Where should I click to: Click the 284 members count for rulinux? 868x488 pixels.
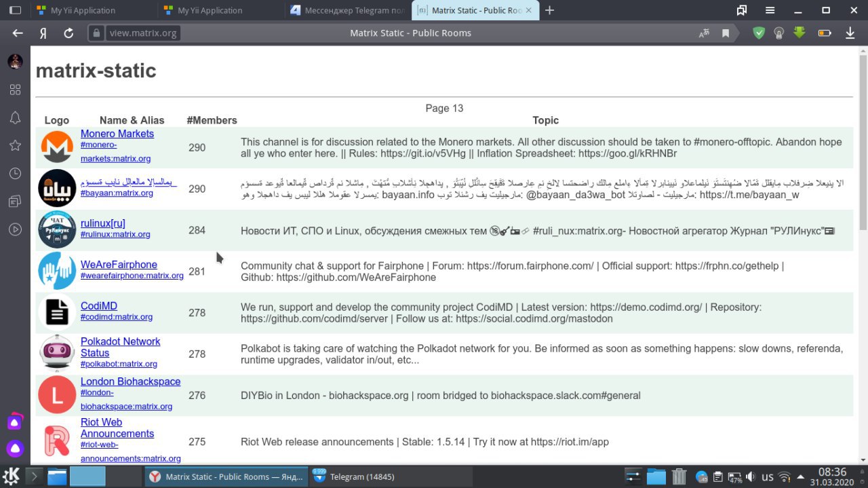[197, 230]
